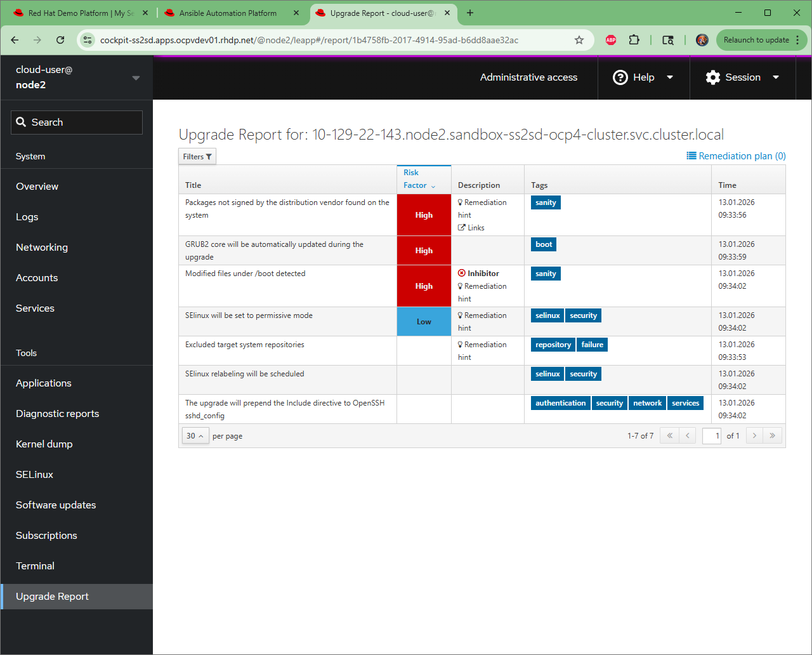Open Software updates in the sidebar
This screenshot has width=812, height=655.
coord(77,505)
